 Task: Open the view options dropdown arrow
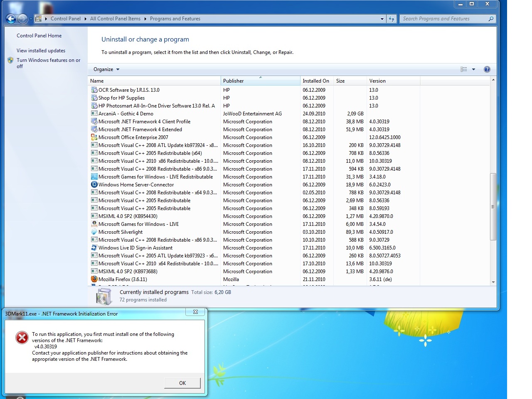click(473, 69)
